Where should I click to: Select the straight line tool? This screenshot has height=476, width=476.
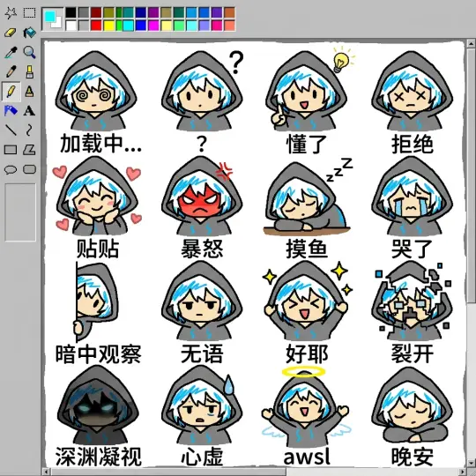coord(11,130)
